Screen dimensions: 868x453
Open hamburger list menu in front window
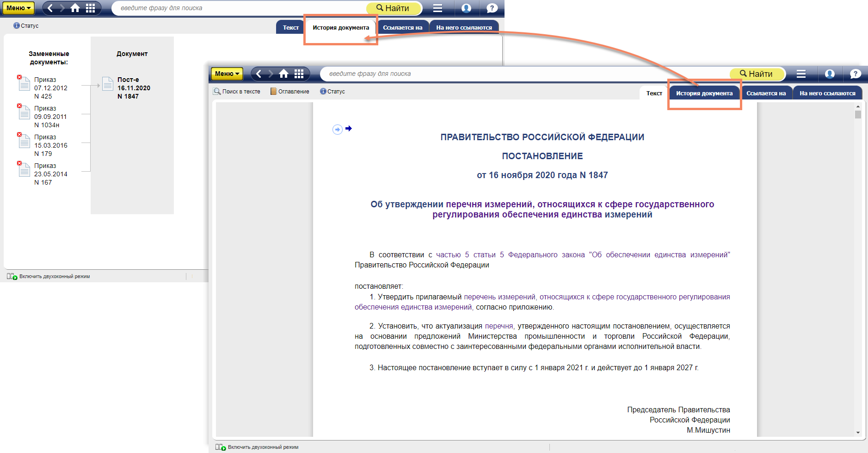pos(801,74)
